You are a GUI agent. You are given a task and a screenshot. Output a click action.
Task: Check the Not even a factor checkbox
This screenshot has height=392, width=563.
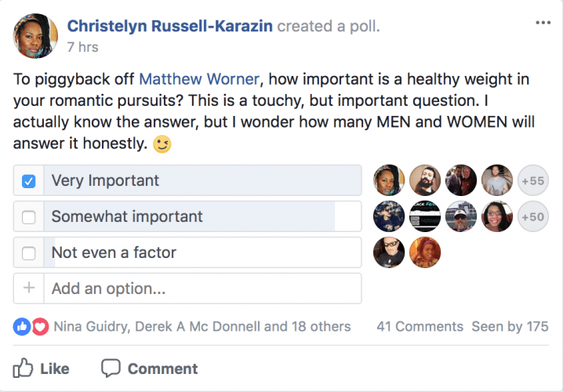coord(29,253)
